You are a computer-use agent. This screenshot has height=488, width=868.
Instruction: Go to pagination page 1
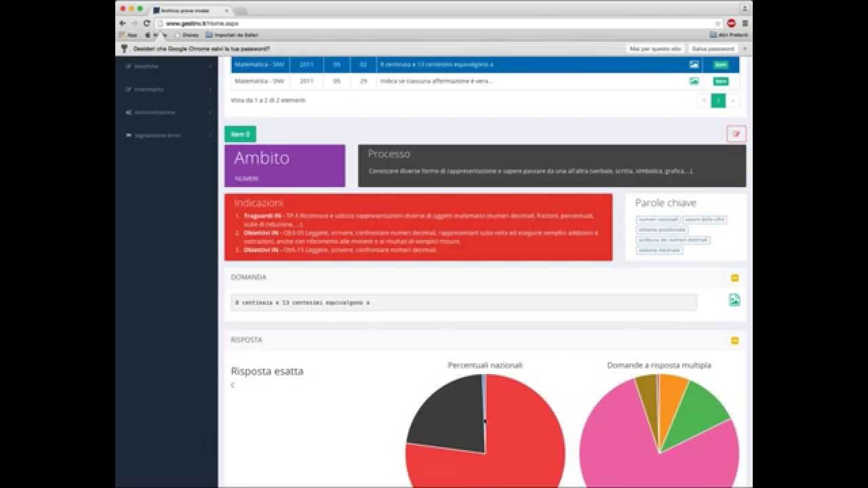click(x=718, y=100)
